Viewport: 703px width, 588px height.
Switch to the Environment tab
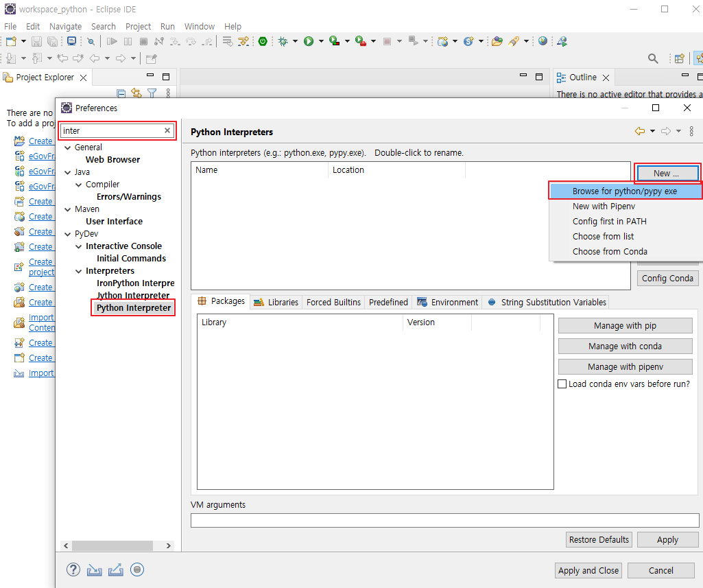[x=447, y=303]
